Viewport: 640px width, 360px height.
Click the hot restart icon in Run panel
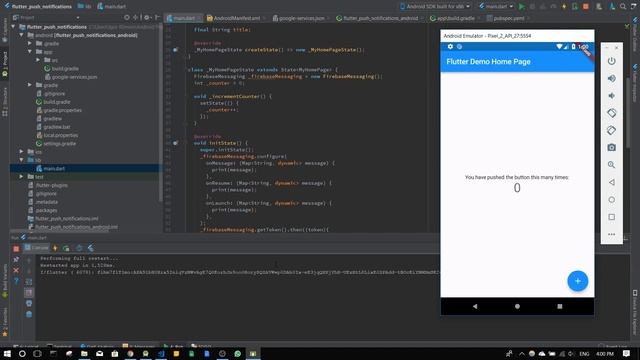tap(66, 248)
